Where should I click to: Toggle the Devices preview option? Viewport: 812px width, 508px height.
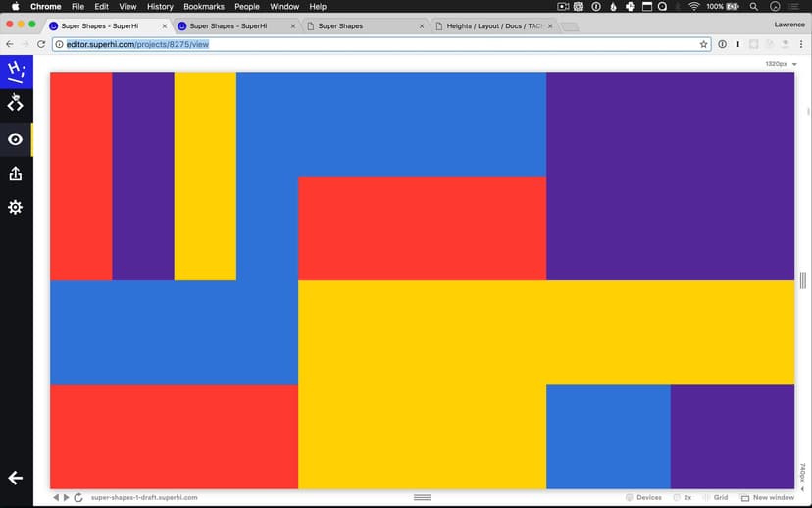[x=643, y=498]
